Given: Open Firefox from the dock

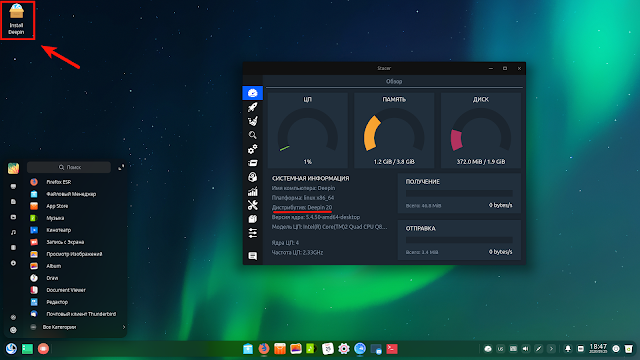Looking at the screenshot, I should coord(264,349).
